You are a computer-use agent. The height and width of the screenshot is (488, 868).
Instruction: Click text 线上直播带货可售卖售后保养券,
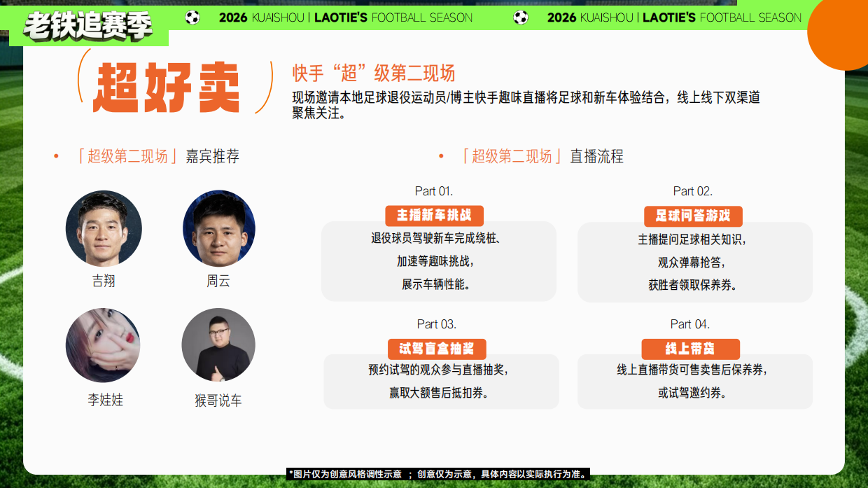tap(693, 370)
